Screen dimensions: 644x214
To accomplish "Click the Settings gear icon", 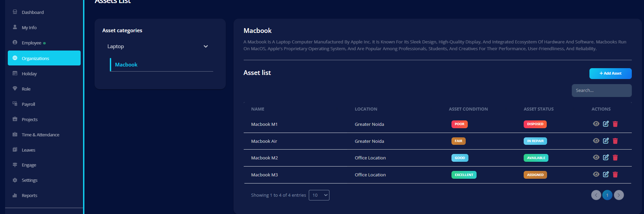I will click(15, 180).
